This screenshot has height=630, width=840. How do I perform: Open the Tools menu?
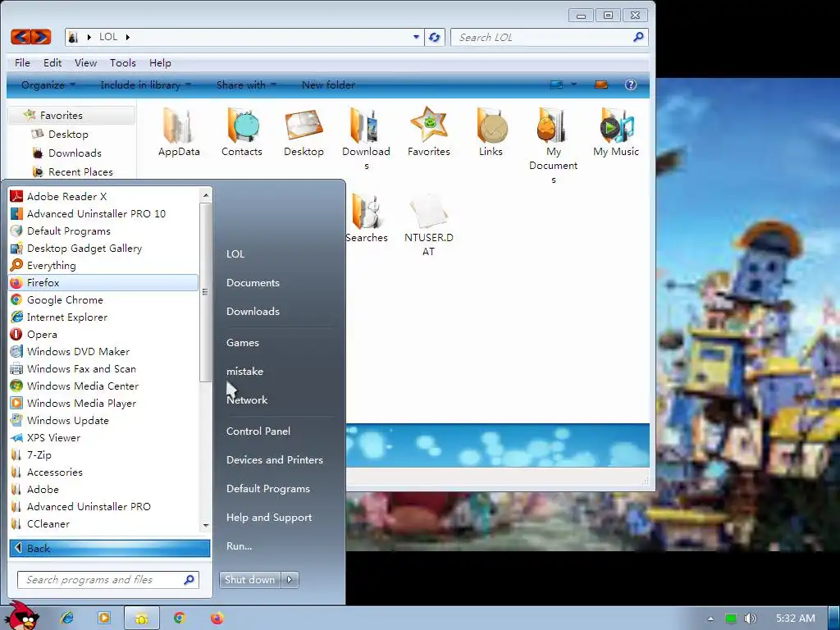(x=123, y=62)
